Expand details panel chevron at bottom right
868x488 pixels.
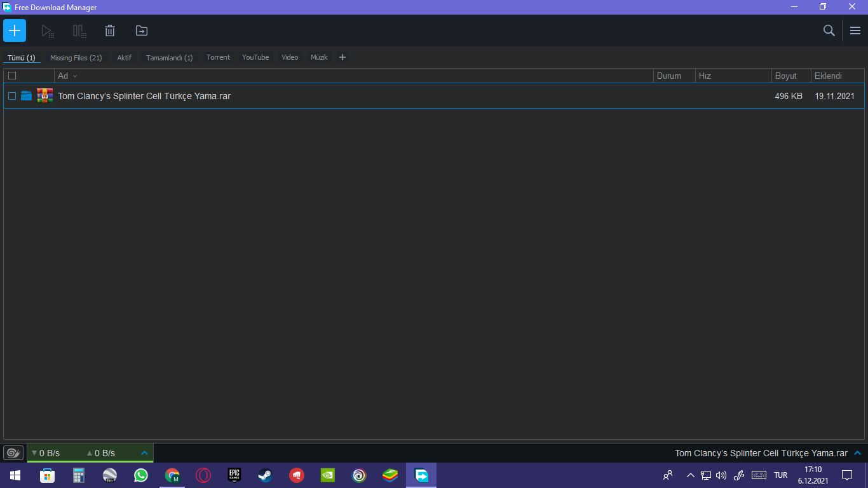858,453
